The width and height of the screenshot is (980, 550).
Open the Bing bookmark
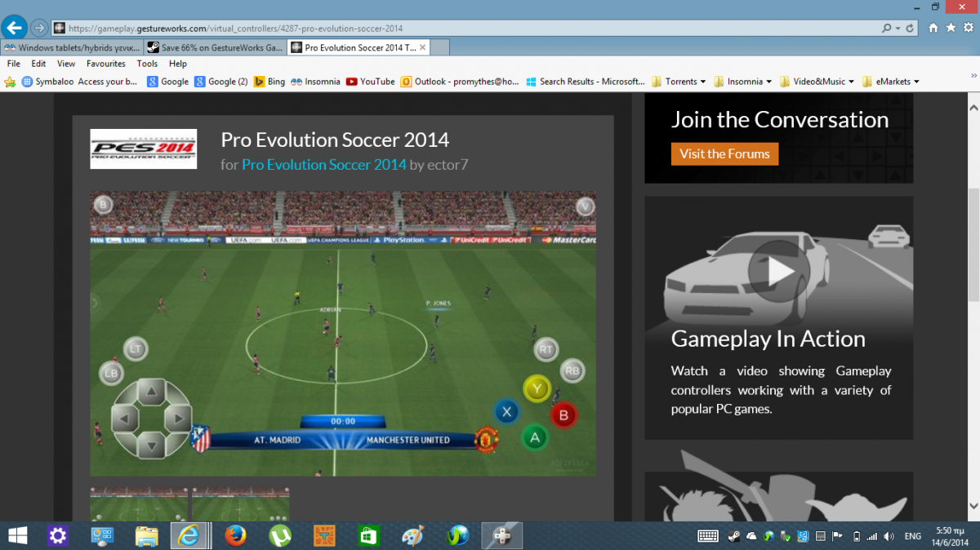point(269,82)
